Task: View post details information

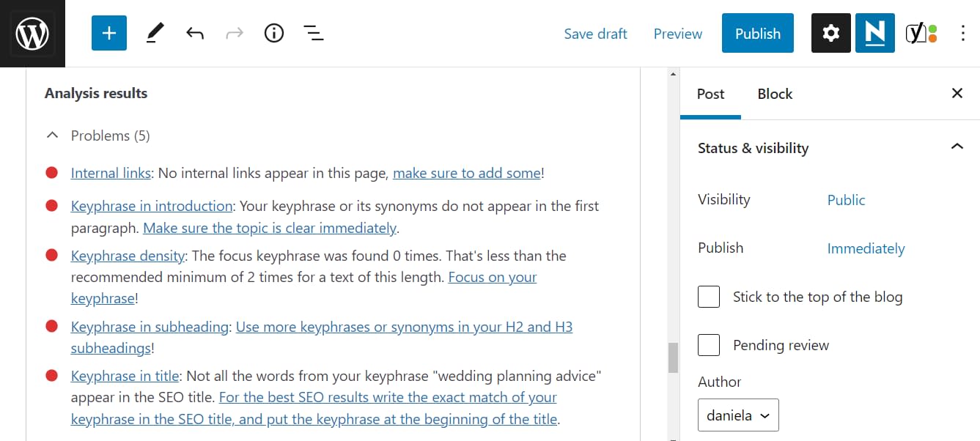Action: coord(273,32)
